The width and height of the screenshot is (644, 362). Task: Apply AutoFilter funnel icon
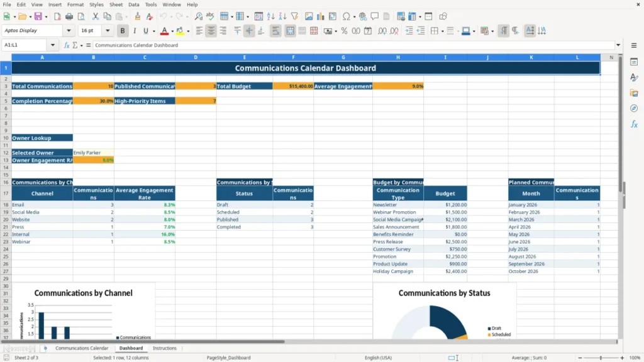294,16
